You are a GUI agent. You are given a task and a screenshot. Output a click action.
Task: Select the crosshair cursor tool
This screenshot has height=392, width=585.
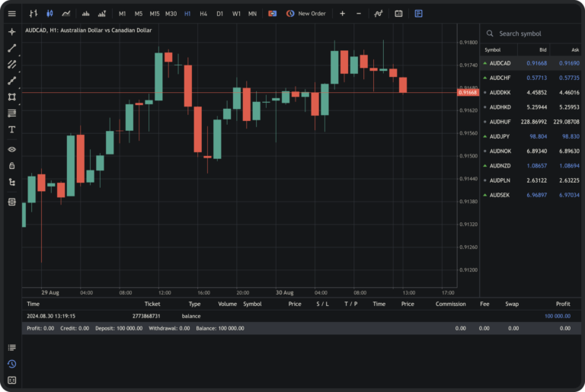click(x=12, y=32)
